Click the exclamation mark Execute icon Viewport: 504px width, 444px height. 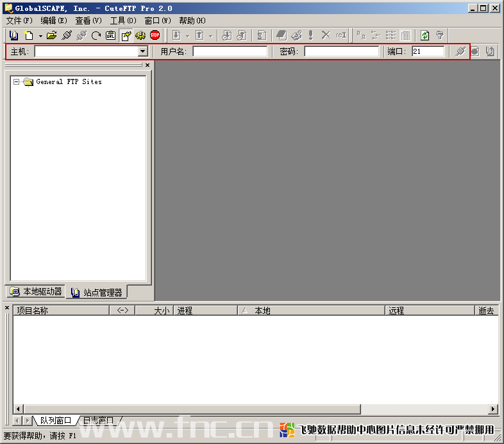pyautogui.click(x=310, y=35)
